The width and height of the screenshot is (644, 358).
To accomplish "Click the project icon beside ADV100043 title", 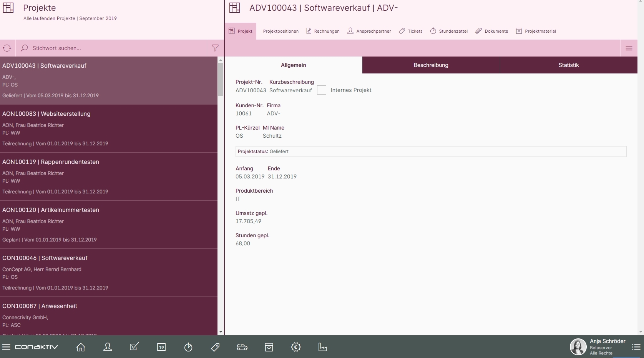I will point(234,8).
